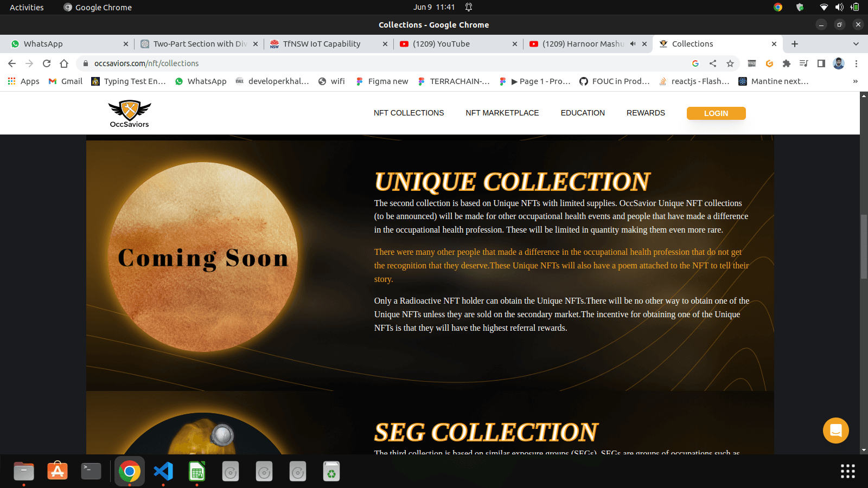Open REWARDS menu item
Viewport: 868px width, 488px height.
(x=646, y=113)
